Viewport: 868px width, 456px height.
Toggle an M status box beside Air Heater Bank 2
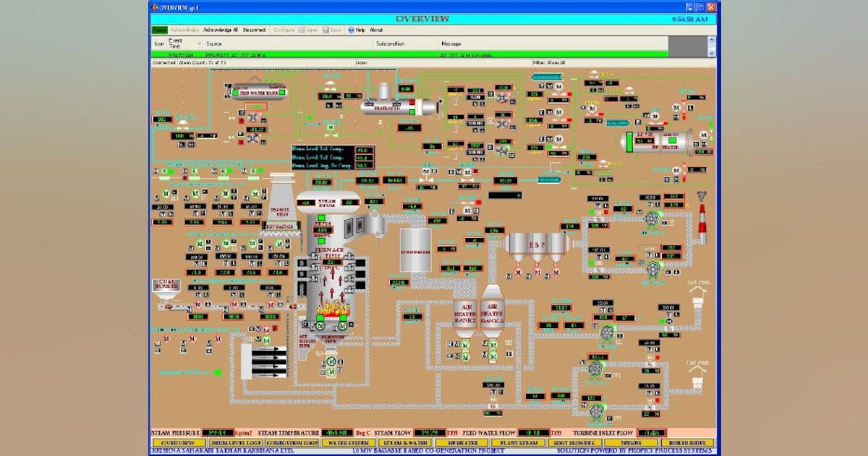pyautogui.click(x=458, y=344)
